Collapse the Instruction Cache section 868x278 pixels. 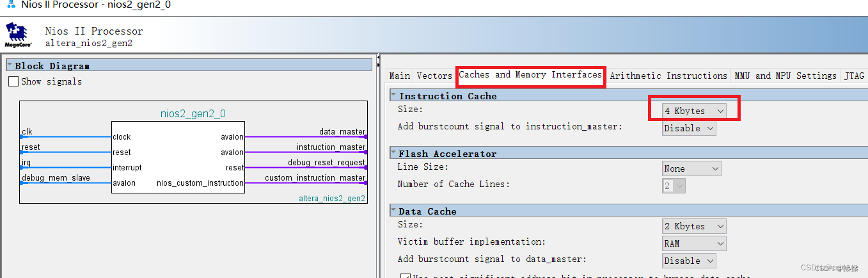click(393, 95)
